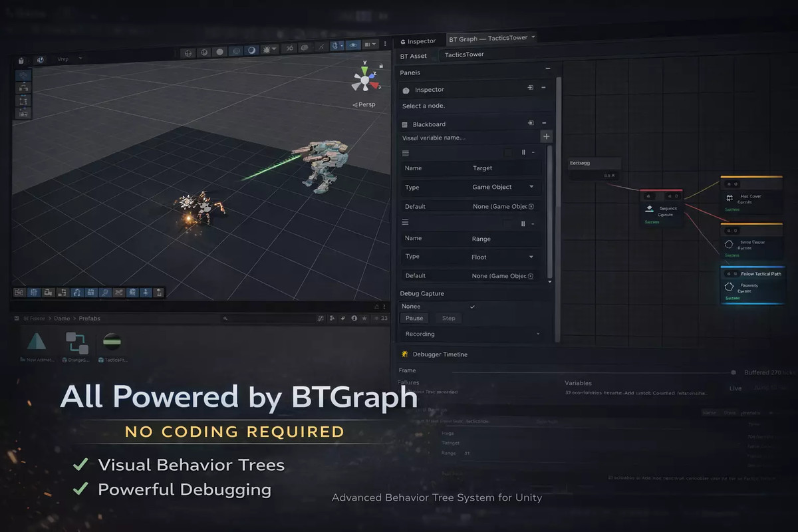This screenshot has width=798, height=532.
Task: Click the Live button in the Debugger Timeline
Action: [735, 388]
